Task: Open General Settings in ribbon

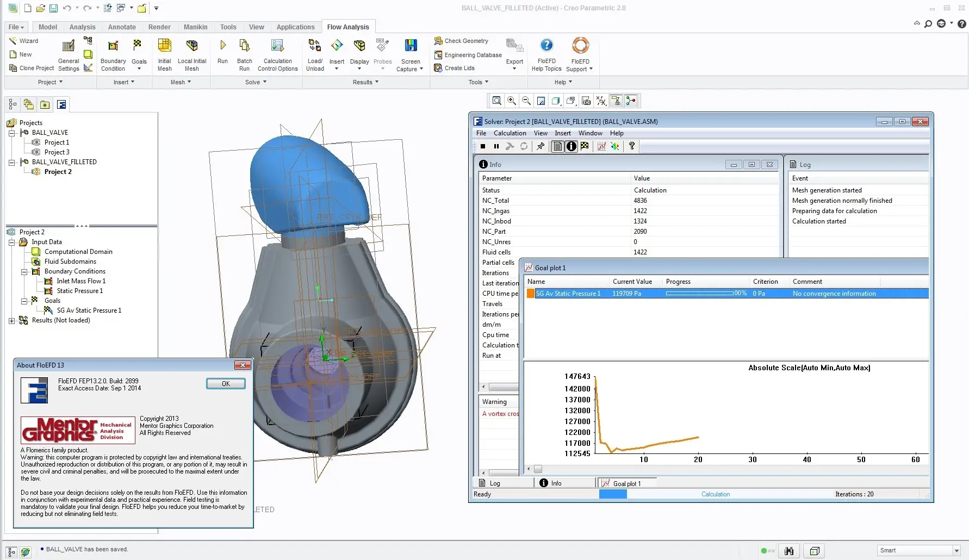Action: (x=69, y=54)
